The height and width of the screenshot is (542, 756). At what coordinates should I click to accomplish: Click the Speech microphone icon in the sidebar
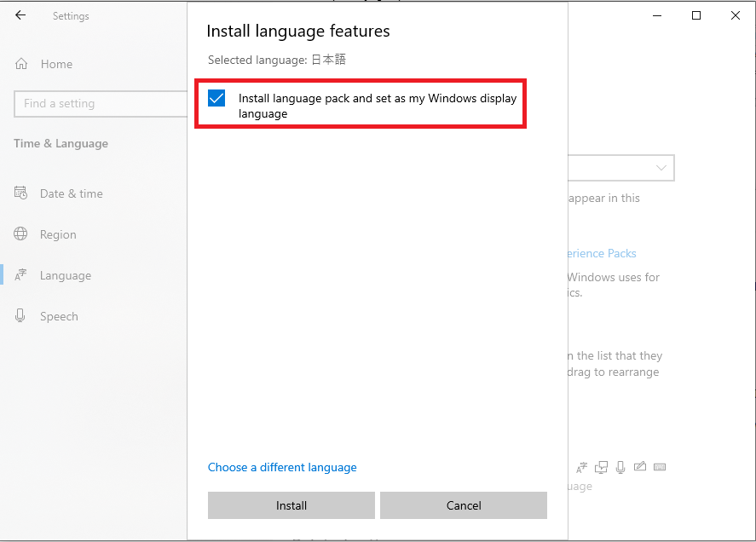20,315
